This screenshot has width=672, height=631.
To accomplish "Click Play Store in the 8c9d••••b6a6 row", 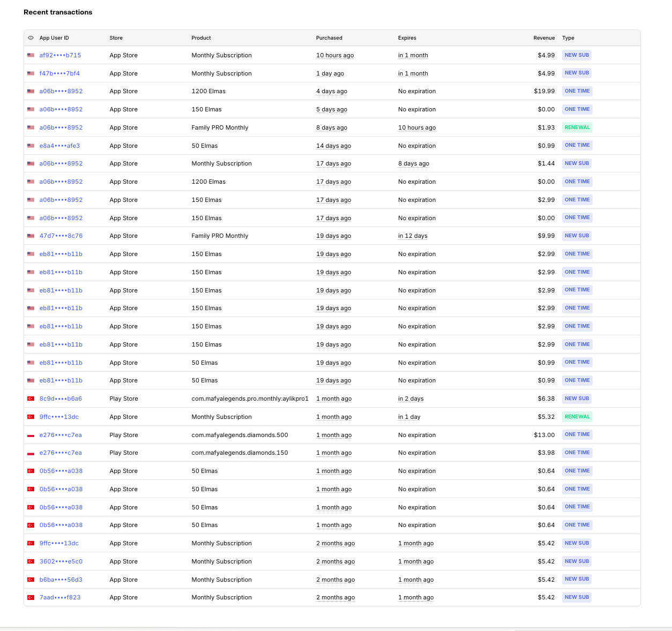I will (x=124, y=399).
